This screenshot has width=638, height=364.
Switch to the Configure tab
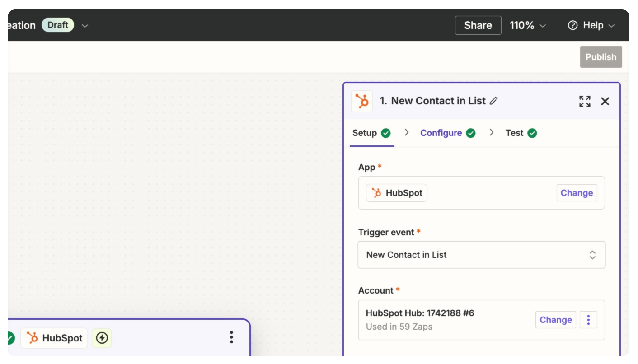click(441, 133)
